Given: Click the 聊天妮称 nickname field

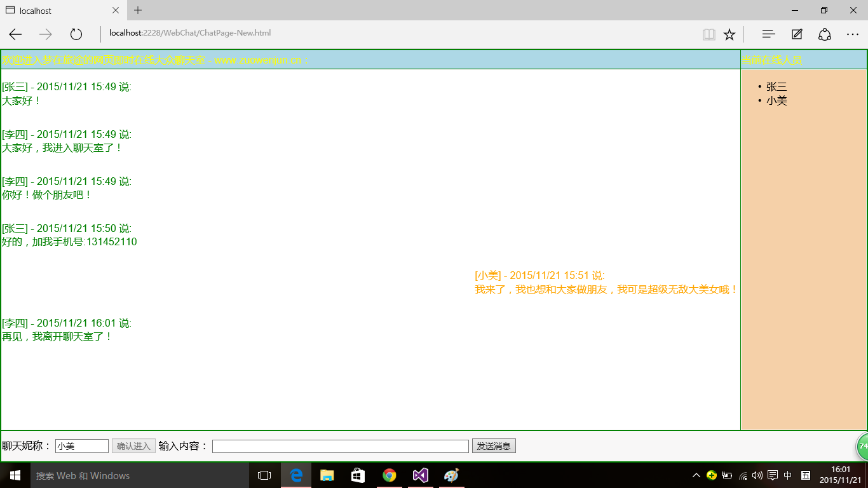Looking at the screenshot, I should (x=82, y=446).
